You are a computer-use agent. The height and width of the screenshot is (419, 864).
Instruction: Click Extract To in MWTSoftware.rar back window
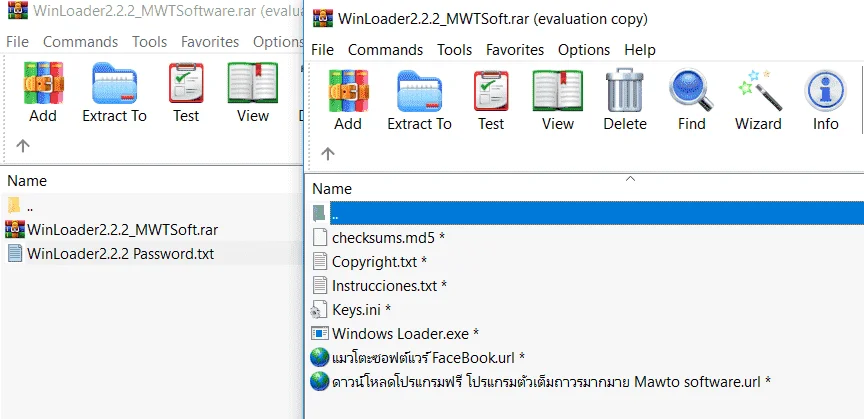(115, 83)
